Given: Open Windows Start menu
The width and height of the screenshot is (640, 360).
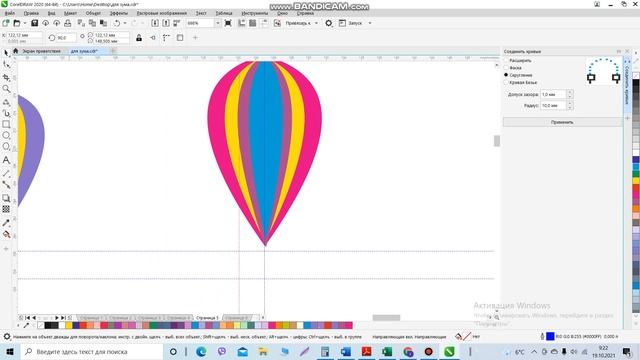Looking at the screenshot, I should [x=10, y=351].
